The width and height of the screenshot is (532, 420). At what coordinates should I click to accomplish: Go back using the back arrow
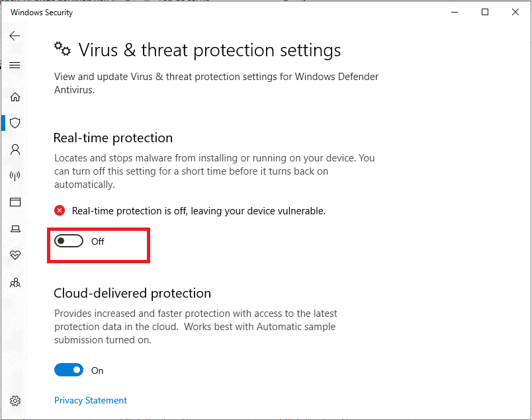pyautogui.click(x=15, y=36)
